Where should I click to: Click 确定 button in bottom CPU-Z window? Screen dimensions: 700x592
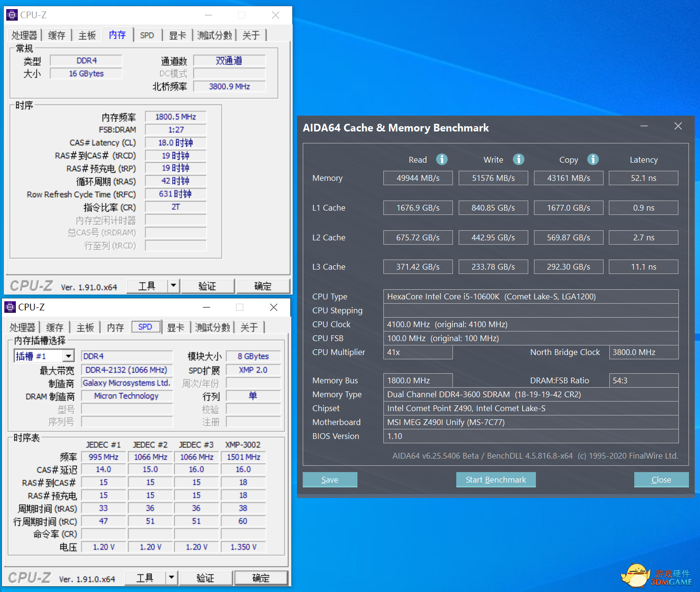pyautogui.click(x=261, y=578)
